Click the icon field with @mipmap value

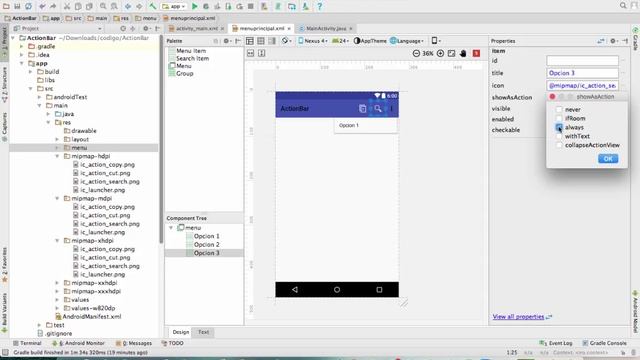pyautogui.click(x=582, y=86)
